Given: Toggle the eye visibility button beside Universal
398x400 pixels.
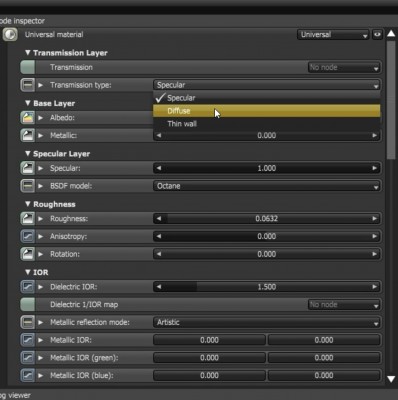Looking at the screenshot, I should click(x=377, y=34).
